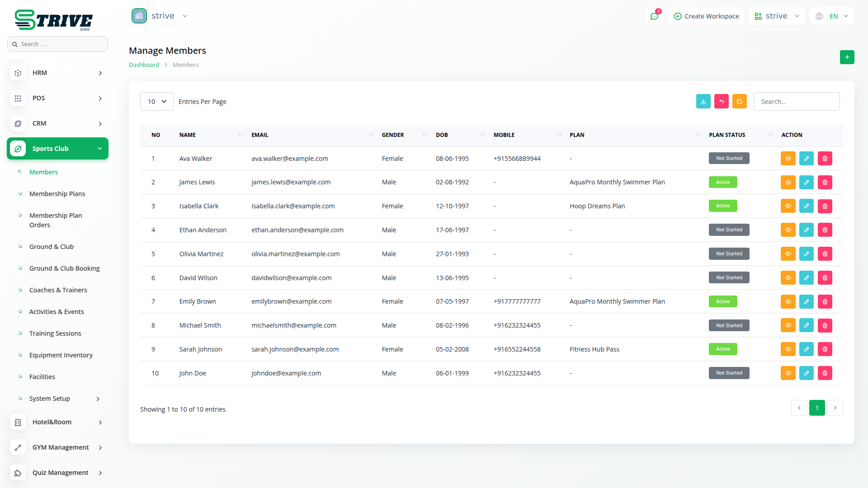This screenshot has height=488, width=868.
Task: Delete Ava Walker using the trash icon
Action: [x=825, y=159]
